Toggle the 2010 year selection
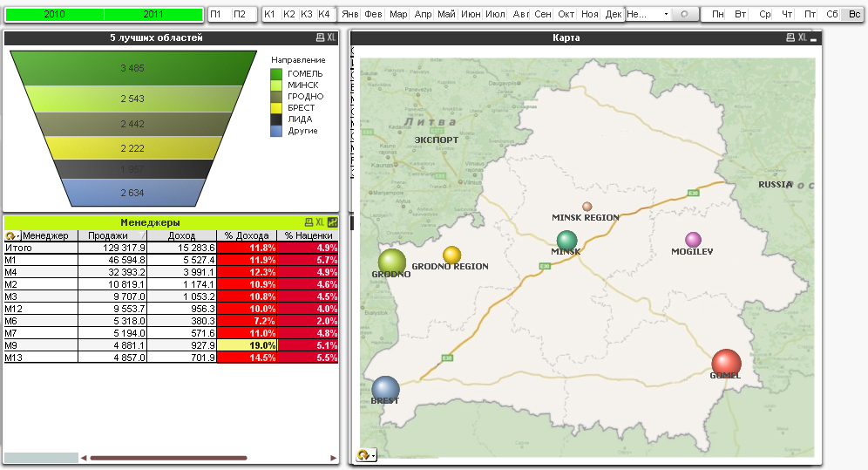Screen dimensions: 868x470 coord(54,15)
